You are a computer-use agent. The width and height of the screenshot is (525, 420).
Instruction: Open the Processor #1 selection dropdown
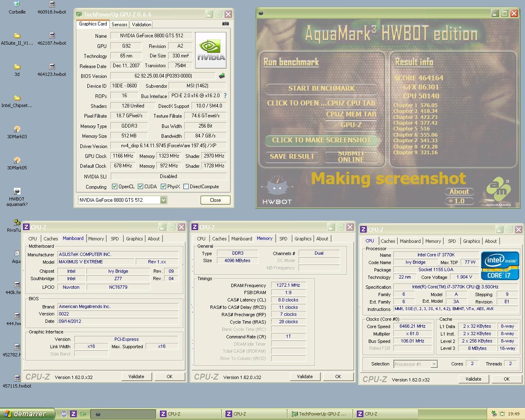434,364
